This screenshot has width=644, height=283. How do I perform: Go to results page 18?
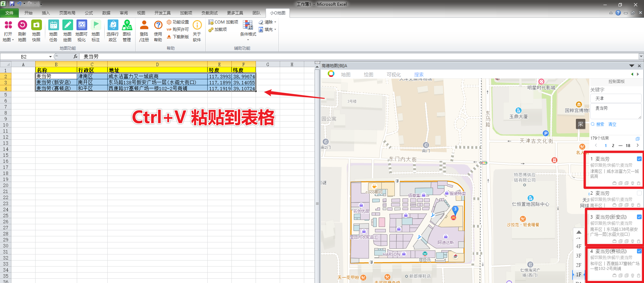[628, 145]
